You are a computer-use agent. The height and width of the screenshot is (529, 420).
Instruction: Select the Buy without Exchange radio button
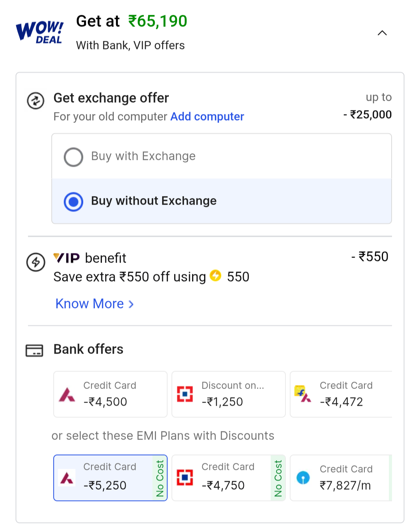[x=73, y=201]
